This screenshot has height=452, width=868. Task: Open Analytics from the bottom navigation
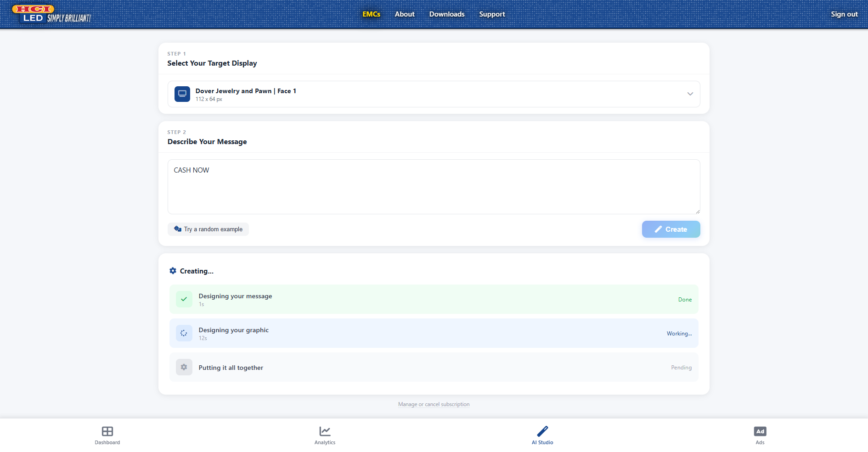325,435
